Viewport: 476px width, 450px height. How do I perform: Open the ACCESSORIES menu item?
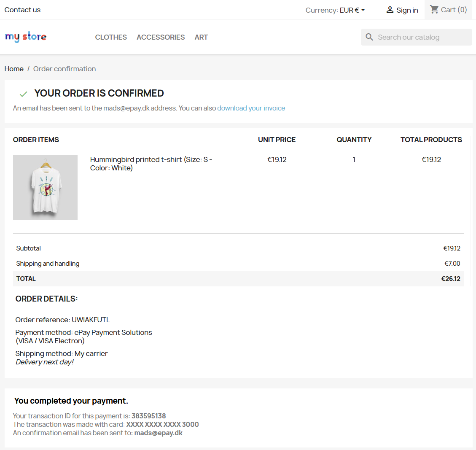tap(161, 37)
